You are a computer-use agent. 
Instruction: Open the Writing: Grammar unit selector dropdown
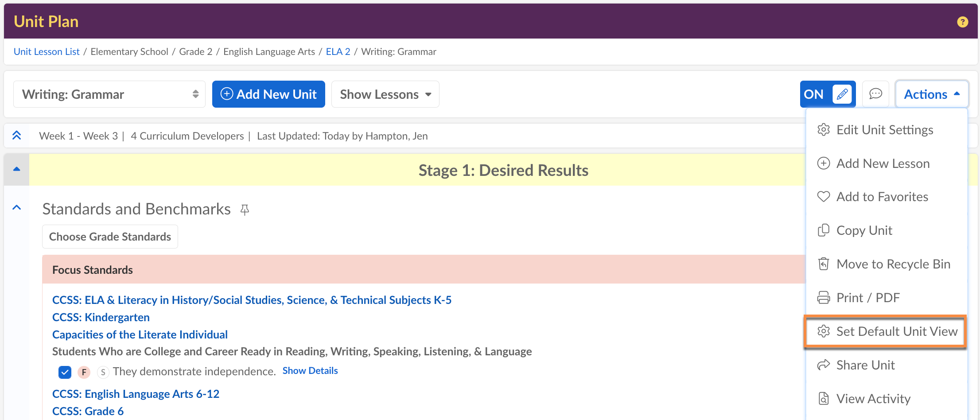tap(109, 94)
